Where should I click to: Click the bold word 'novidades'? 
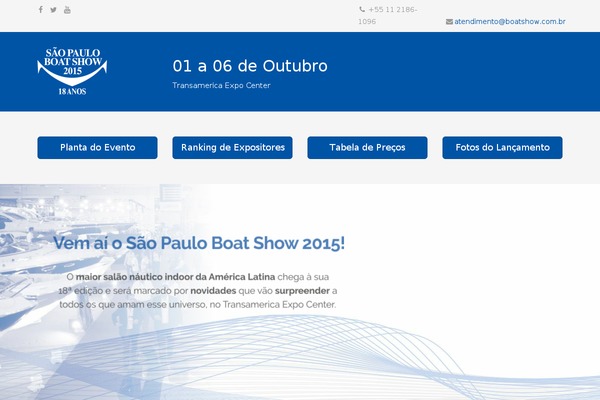click(213, 291)
